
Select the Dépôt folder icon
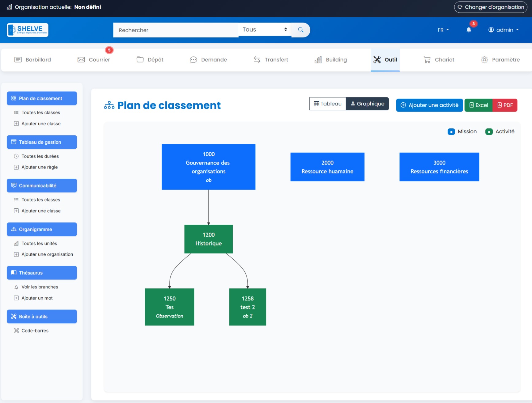140,59
